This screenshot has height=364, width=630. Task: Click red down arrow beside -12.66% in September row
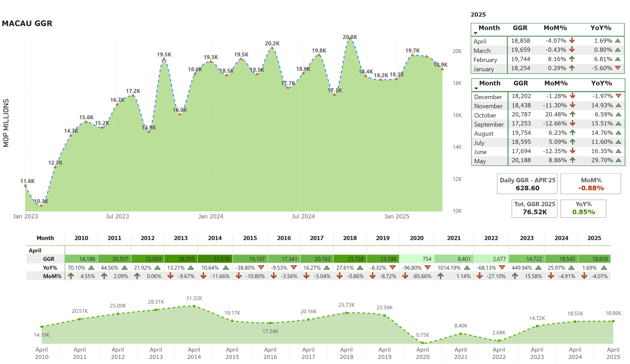572,123
